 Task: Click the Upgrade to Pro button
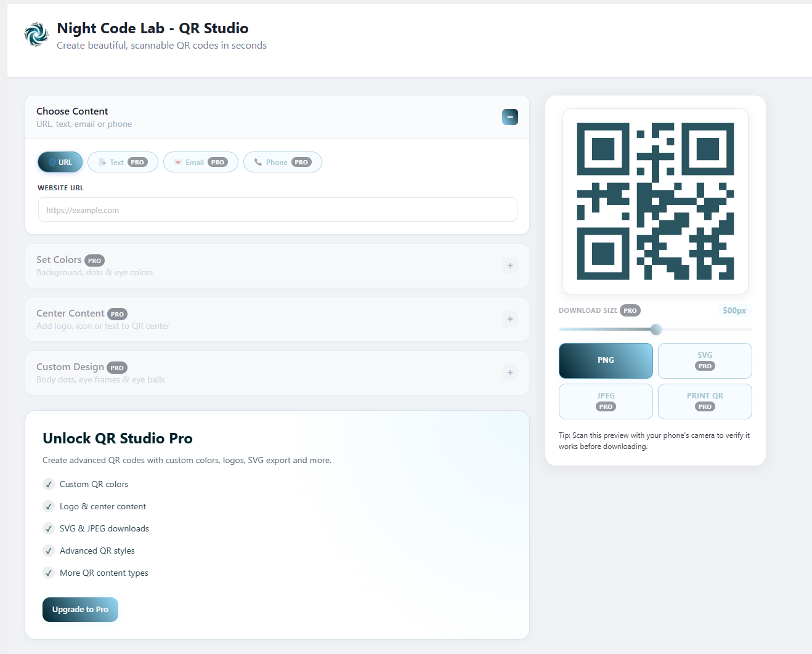click(80, 610)
